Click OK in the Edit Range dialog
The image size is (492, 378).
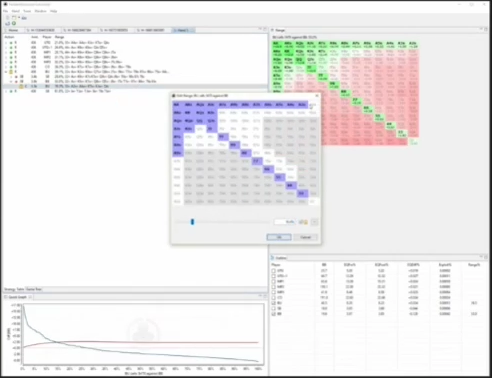pos(279,237)
